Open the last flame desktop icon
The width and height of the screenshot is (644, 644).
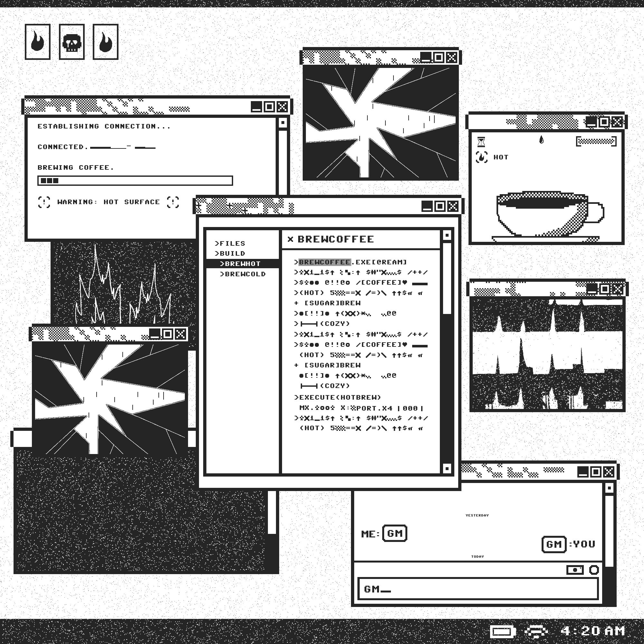pyautogui.click(x=105, y=42)
